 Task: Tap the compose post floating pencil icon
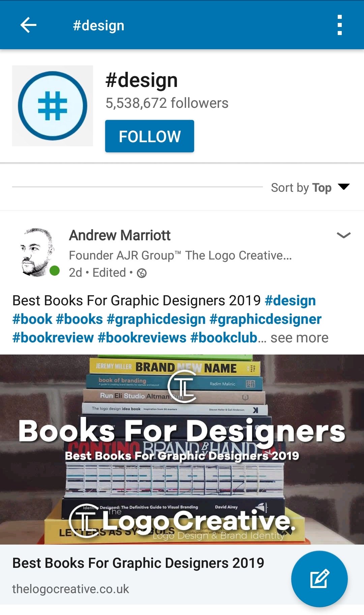tap(319, 579)
